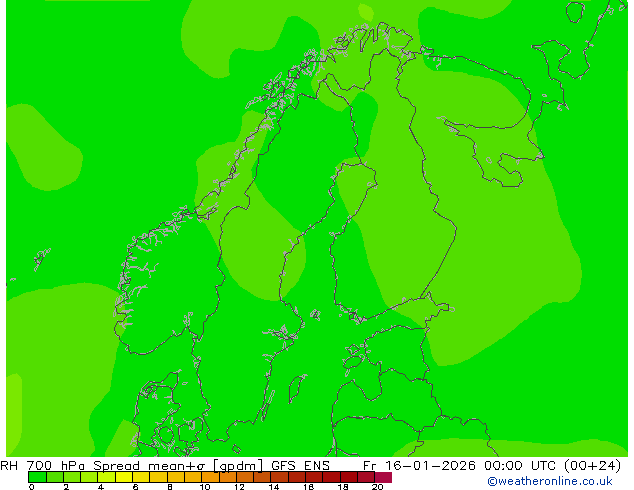Select the date 'Fr 16-01-2026'

pos(419,465)
